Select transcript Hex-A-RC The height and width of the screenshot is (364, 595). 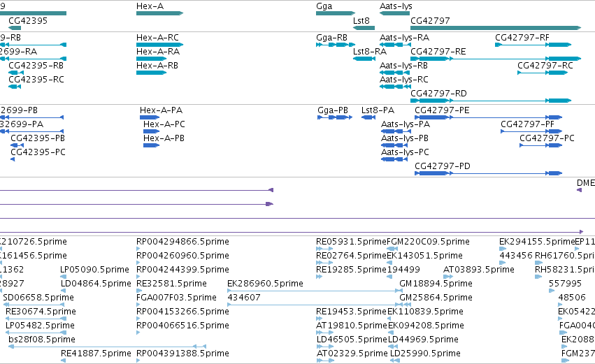pos(159,45)
